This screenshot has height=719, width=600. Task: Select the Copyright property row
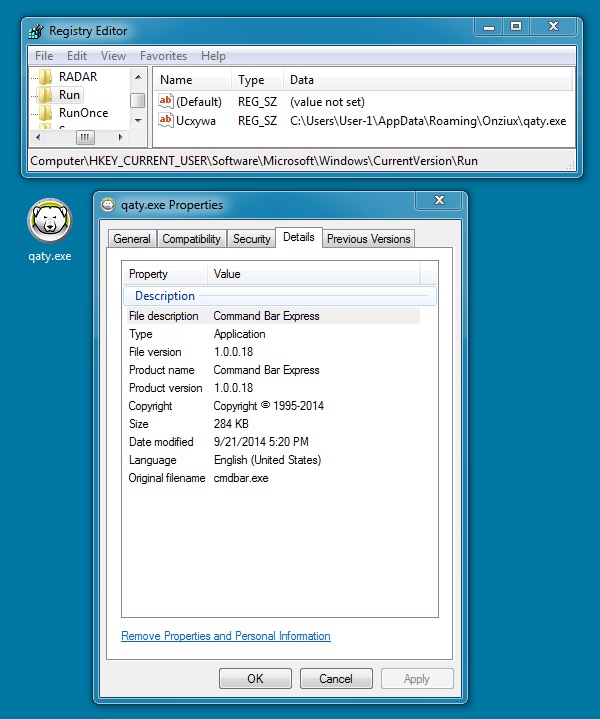pyautogui.click(x=273, y=406)
